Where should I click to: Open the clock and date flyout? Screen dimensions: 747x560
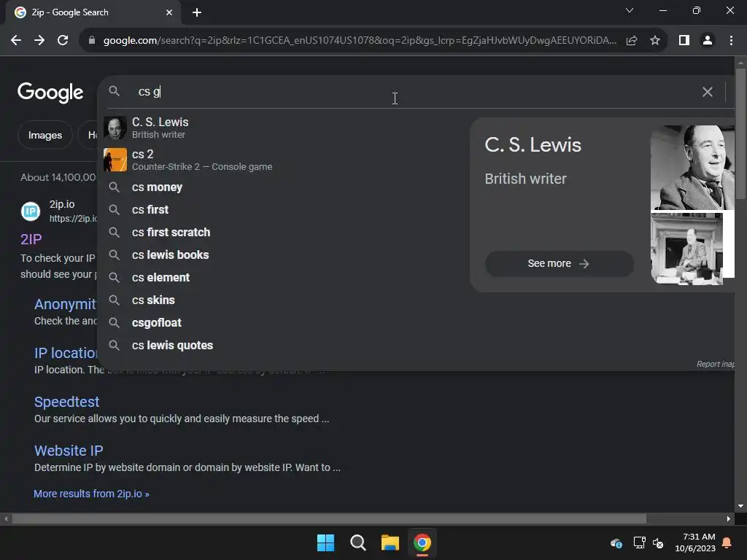point(695,542)
